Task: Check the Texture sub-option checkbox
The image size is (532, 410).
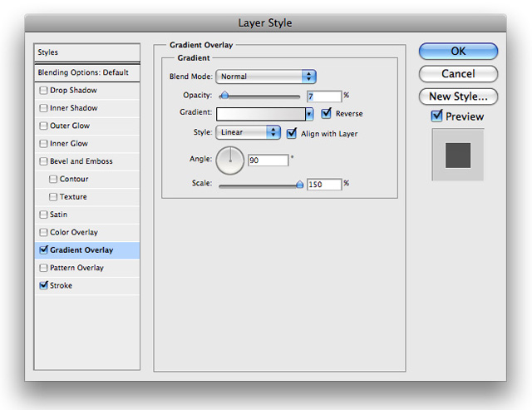Action: tap(53, 197)
